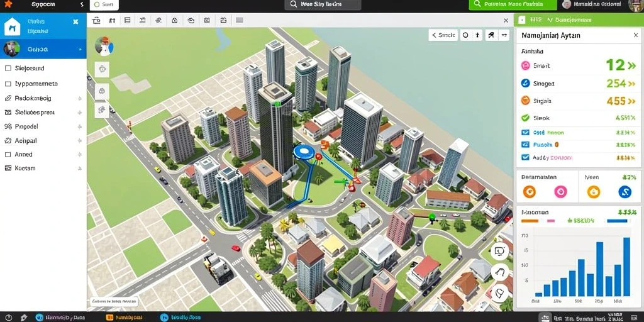This screenshot has width=644, height=322.
Task: Click the green Sieok checkmark icon
Action: point(525,118)
